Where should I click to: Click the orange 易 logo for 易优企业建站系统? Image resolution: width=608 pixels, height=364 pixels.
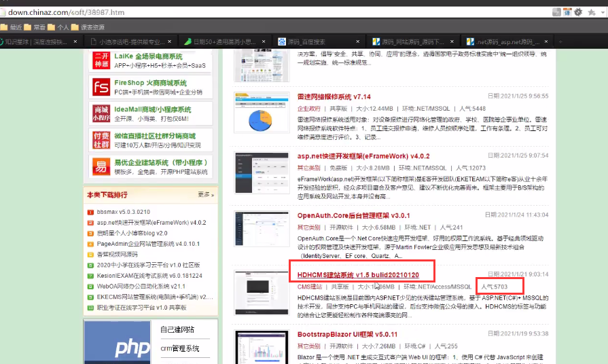click(x=101, y=166)
